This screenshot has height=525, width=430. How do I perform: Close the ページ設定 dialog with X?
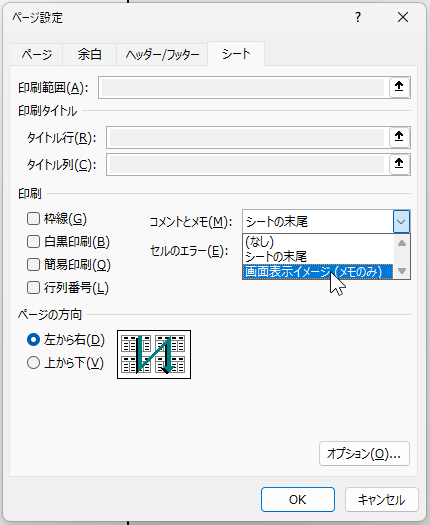[x=403, y=17]
